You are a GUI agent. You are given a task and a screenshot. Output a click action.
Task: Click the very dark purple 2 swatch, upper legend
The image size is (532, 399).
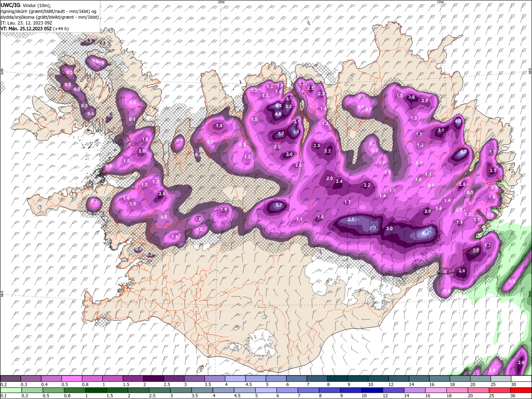tap(154, 379)
